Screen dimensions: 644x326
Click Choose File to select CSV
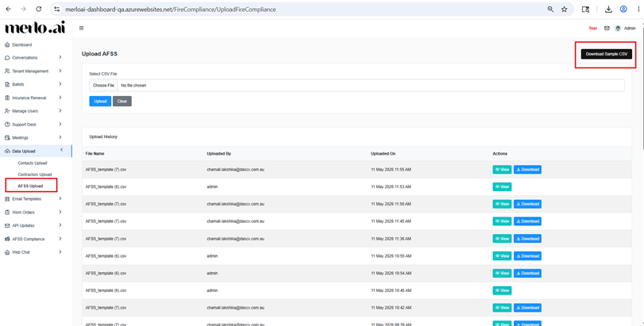(x=103, y=86)
